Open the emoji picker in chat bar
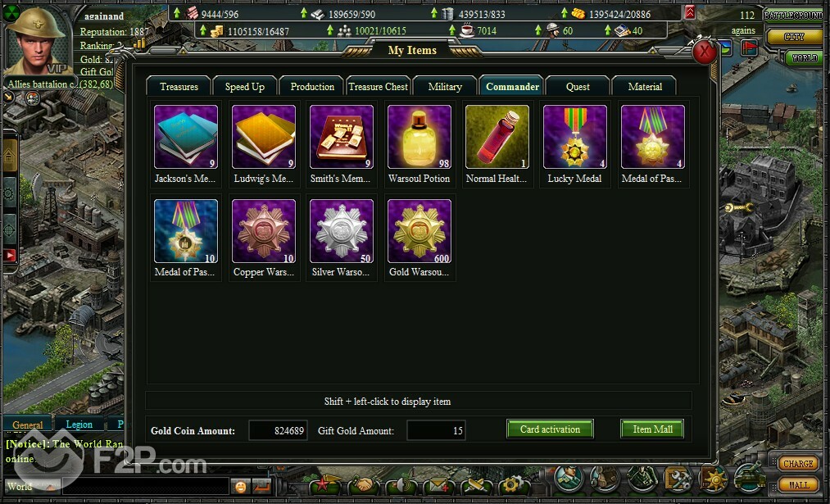Image resolution: width=830 pixels, height=504 pixels. (240, 486)
